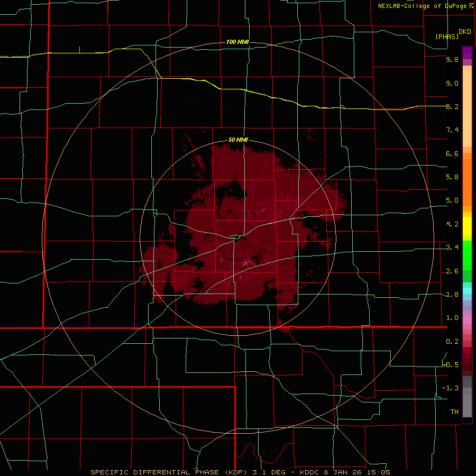476x476 pixels.
Task: Click the -1.3 scale label
Action: pyautogui.click(x=451, y=388)
